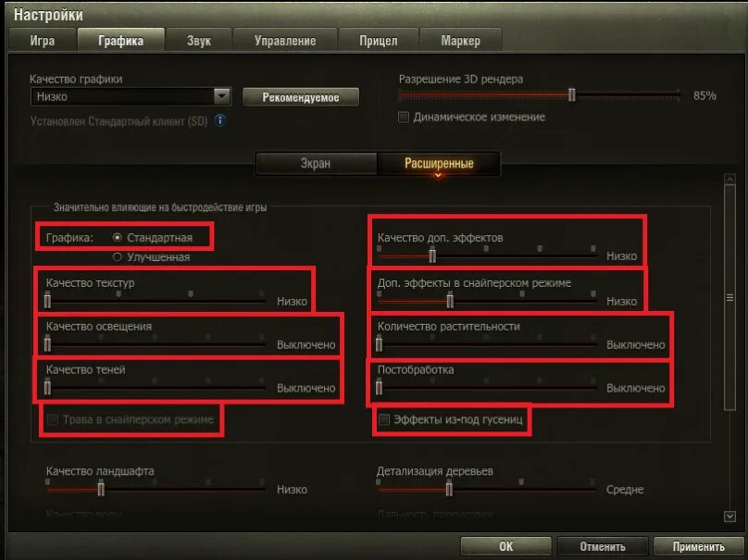Confirm settings with the ОК button
The height and width of the screenshot is (560, 748).
[506, 547]
